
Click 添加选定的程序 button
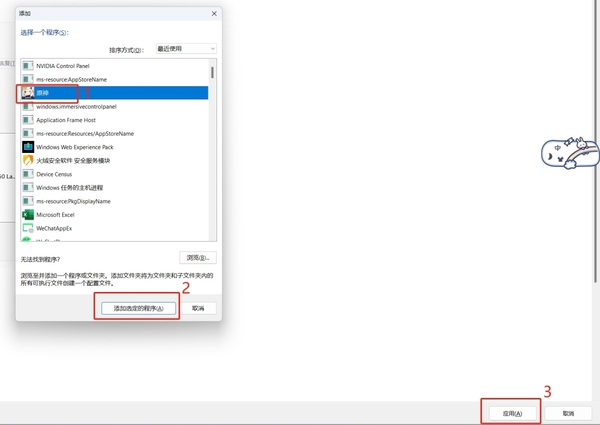[138, 308]
